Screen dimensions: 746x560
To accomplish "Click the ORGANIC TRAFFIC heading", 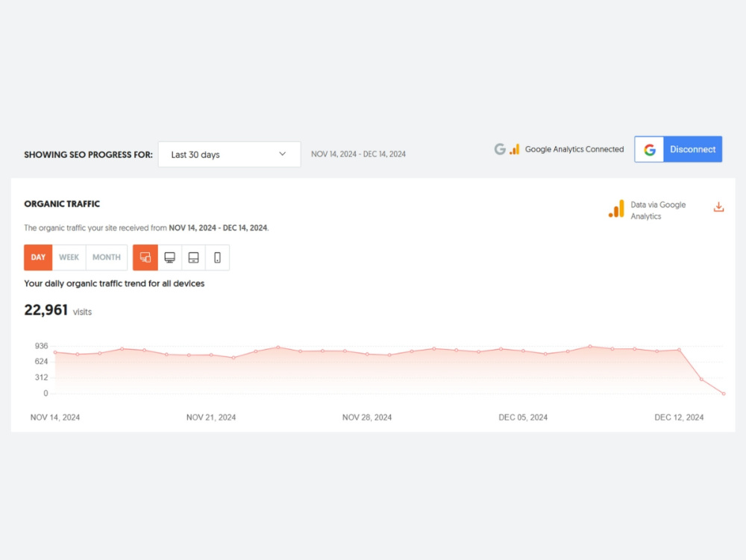I will coord(62,204).
